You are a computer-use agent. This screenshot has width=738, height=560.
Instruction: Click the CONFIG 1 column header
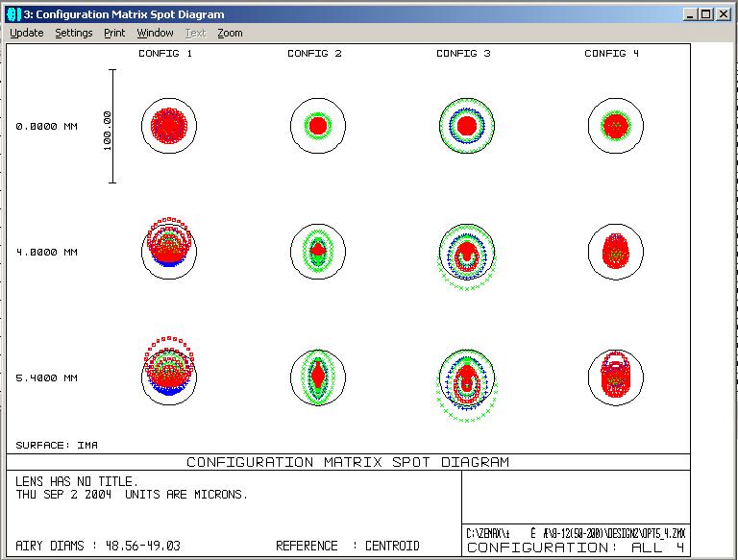pos(165,53)
